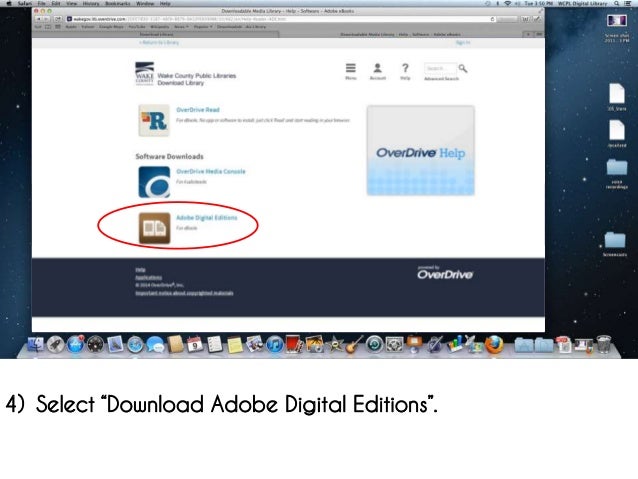The image size is (638, 479).
Task: Open the copyrighted materials notice link
Action: click(184, 293)
